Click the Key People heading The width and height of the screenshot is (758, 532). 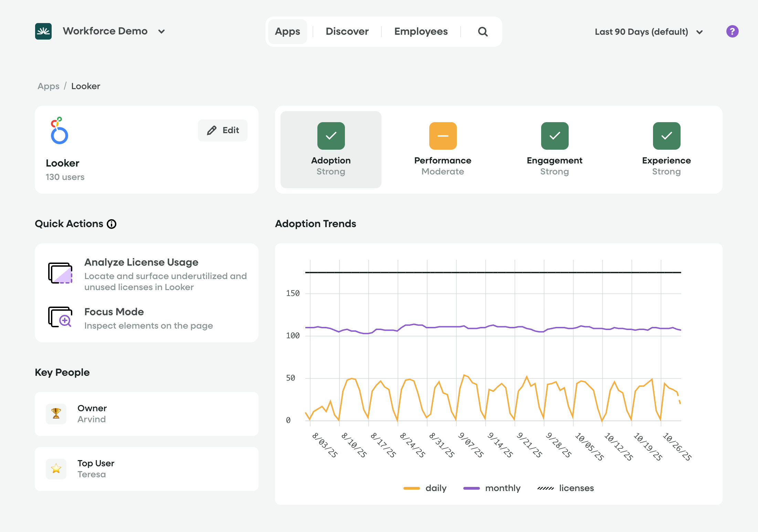tap(62, 372)
